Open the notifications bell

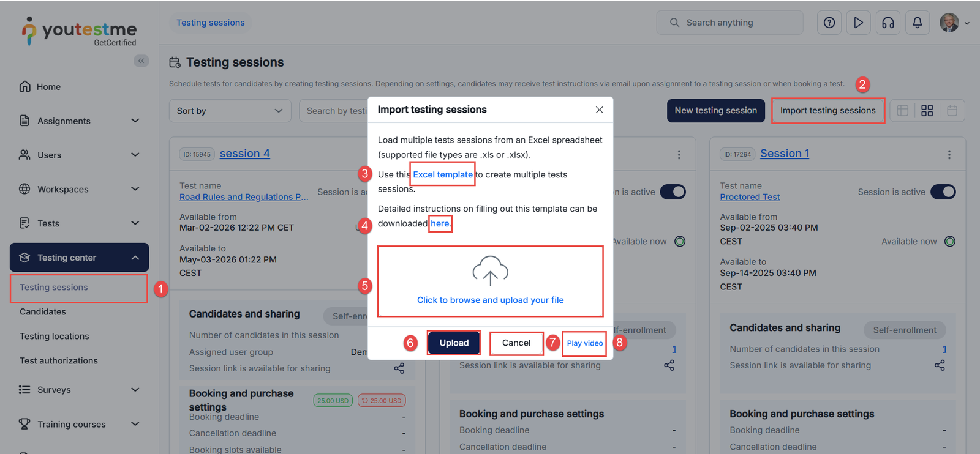click(x=917, y=23)
